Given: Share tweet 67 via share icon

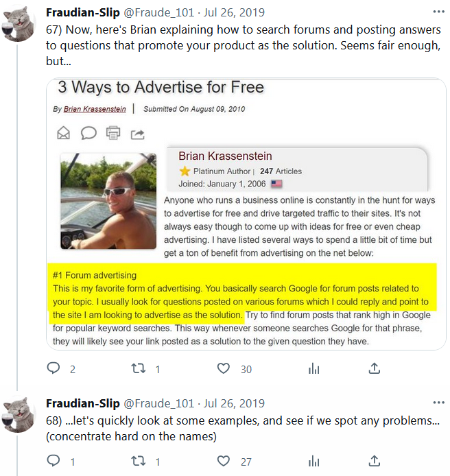Looking at the screenshot, I should (374, 368).
